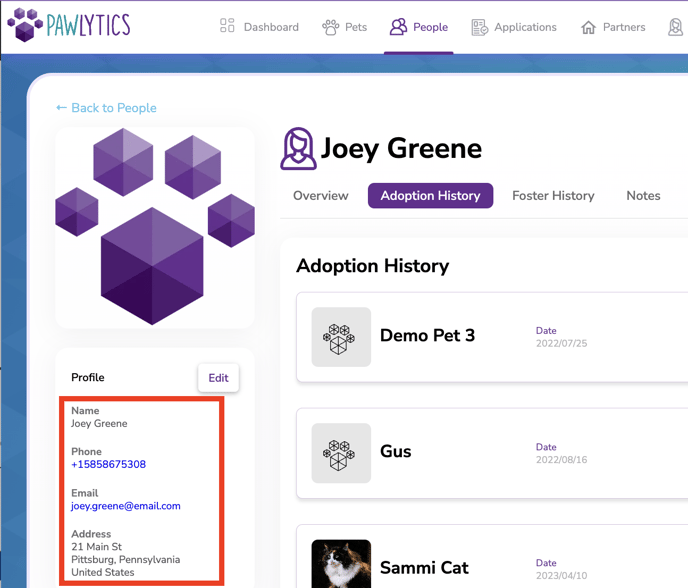Click the Pawlytics logo
The height and width of the screenshot is (588, 688).
click(x=68, y=26)
